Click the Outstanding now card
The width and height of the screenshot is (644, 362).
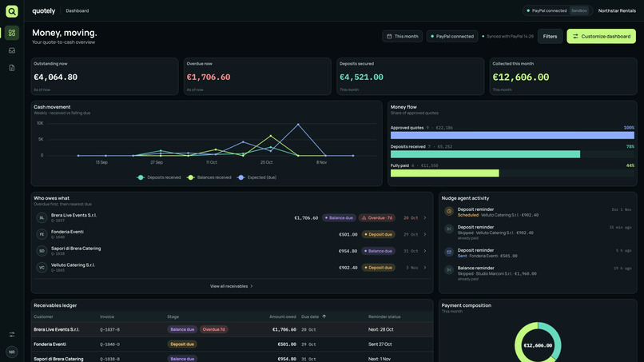[x=105, y=77]
